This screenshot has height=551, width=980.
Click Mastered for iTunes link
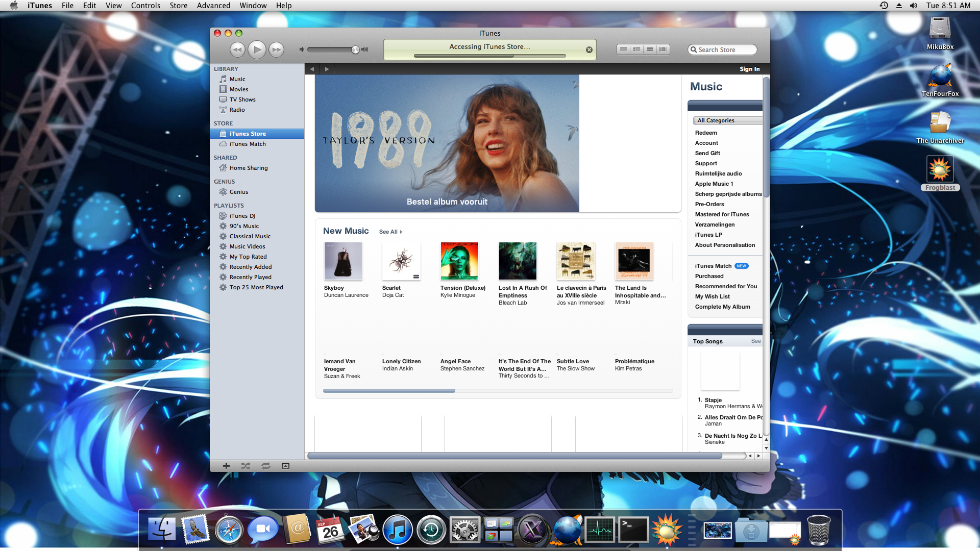coord(722,214)
